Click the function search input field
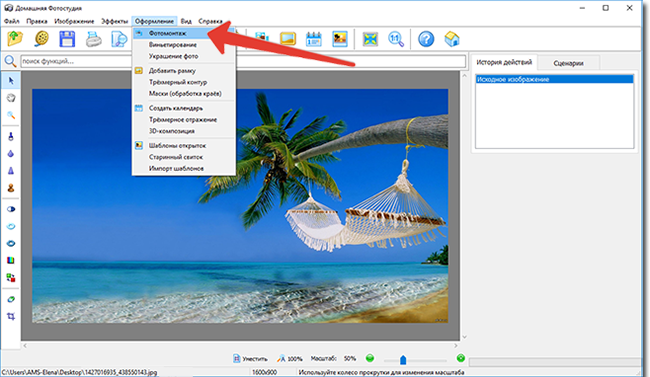Screen dimensions: 650x377 tap(243, 61)
